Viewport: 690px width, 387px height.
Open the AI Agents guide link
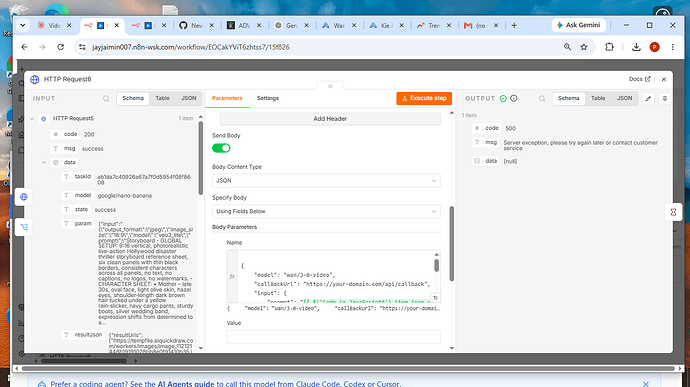click(x=186, y=384)
